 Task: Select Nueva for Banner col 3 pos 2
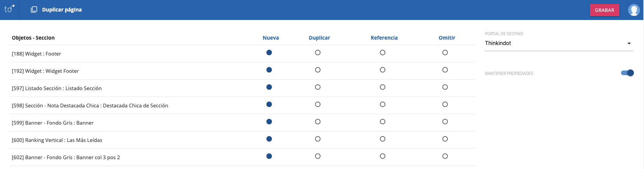click(269, 156)
